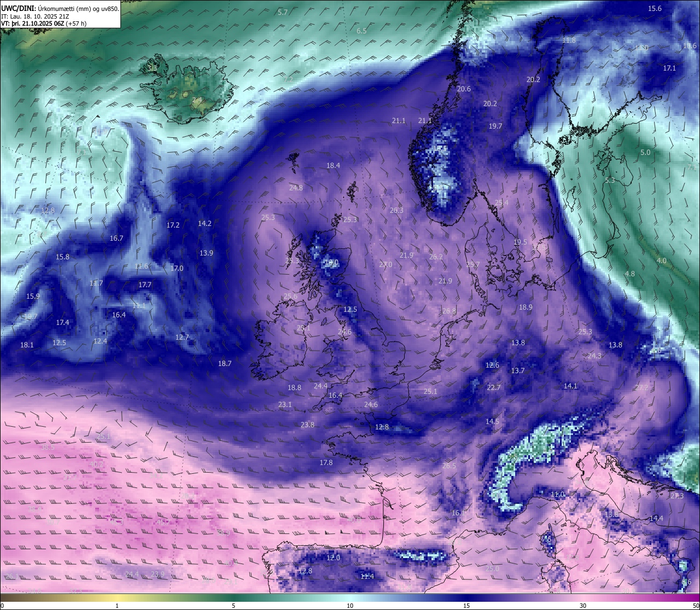Click the 5.7 value at the top
This screenshot has width=700, height=610.
click(283, 12)
